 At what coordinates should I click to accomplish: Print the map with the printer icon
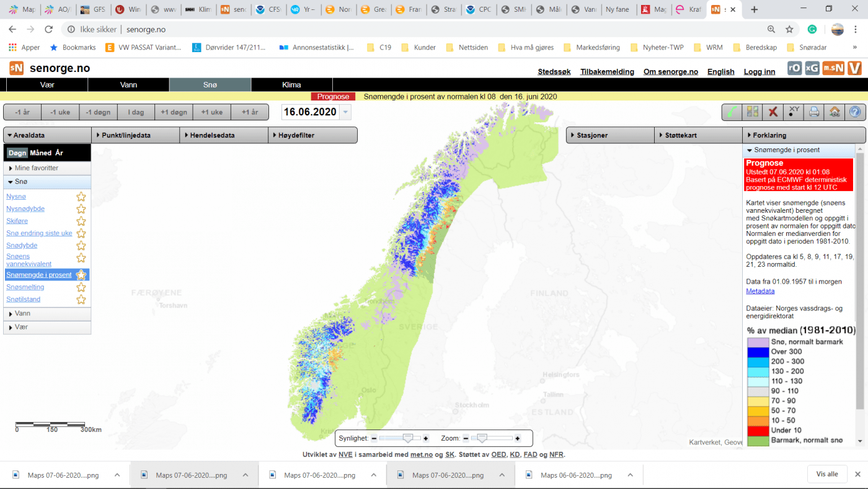coord(814,112)
